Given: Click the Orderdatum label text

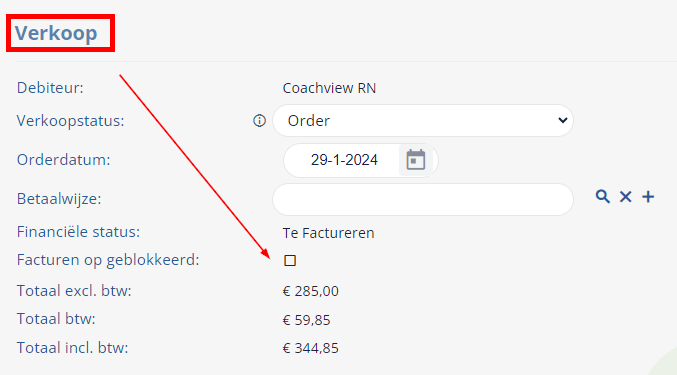Looking at the screenshot, I should [63, 160].
